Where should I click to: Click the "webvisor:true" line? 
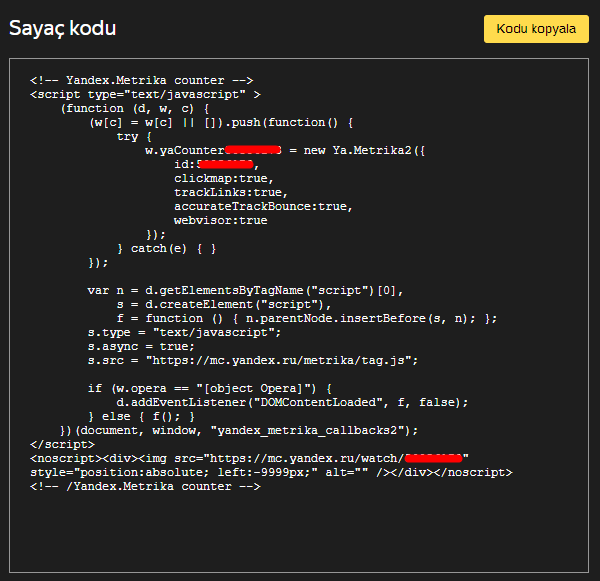pos(221,220)
